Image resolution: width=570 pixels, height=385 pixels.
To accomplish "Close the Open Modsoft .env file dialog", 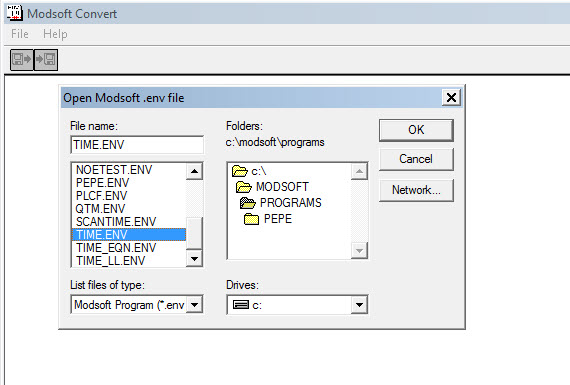I will point(451,97).
